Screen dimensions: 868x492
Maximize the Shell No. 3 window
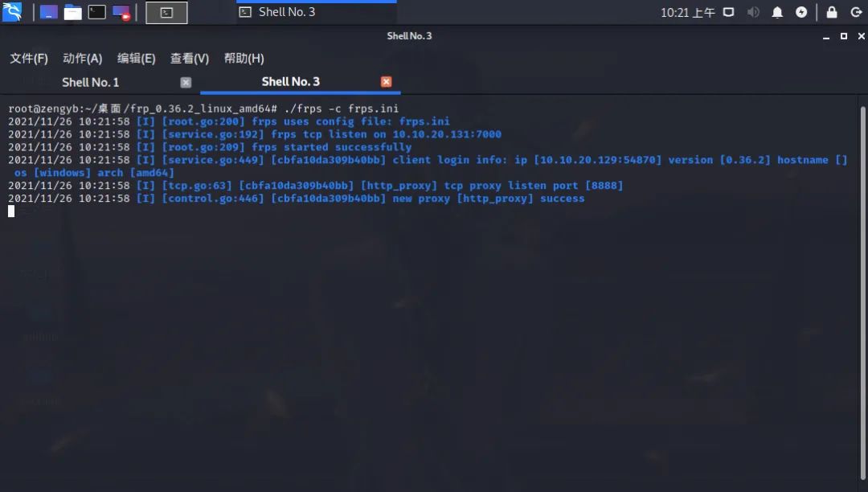[x=844, y=36]
